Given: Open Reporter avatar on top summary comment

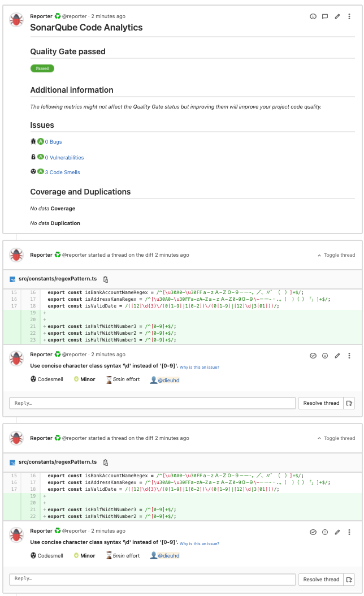Looking at the screenshot, I should tap(16, 19).
